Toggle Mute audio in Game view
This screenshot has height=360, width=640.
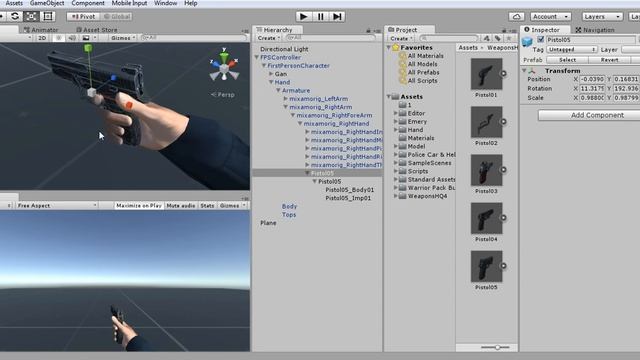180,206
